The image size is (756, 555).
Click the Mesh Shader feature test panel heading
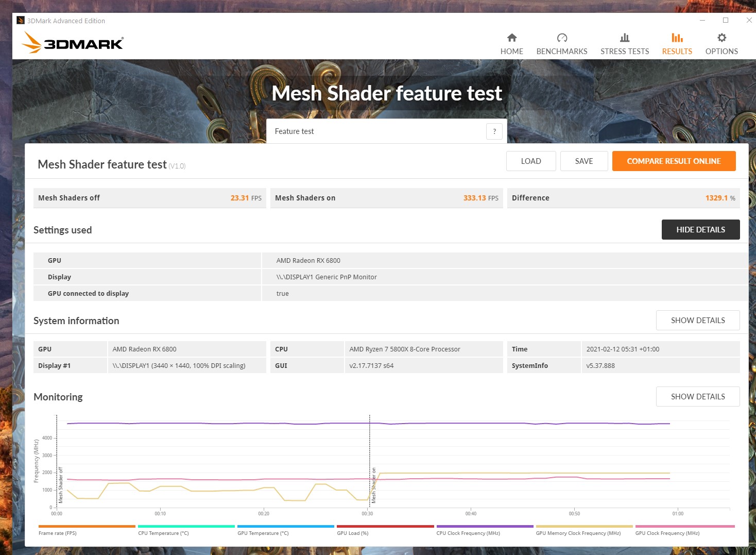[102, 164]
